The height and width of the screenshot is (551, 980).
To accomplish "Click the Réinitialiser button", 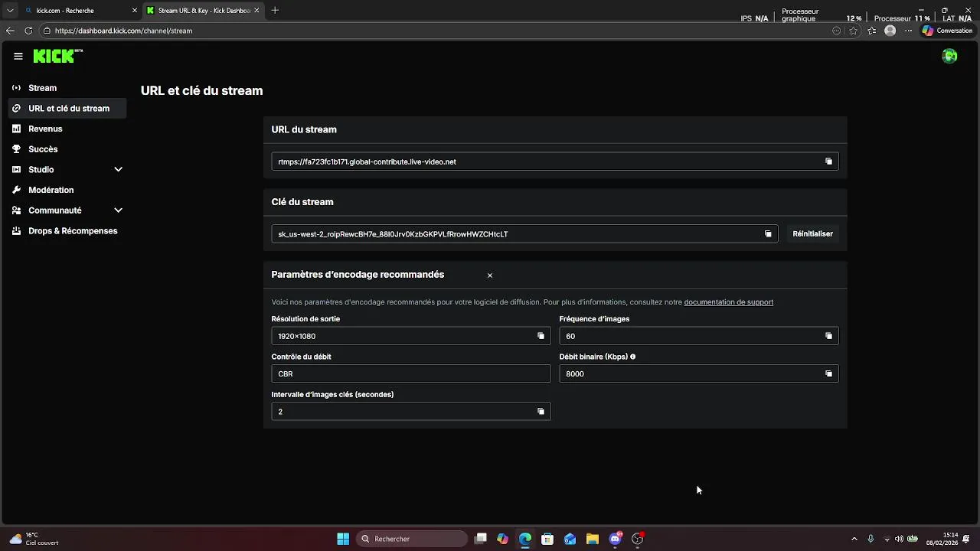I will pyautogui.click(x=812, y=234).
